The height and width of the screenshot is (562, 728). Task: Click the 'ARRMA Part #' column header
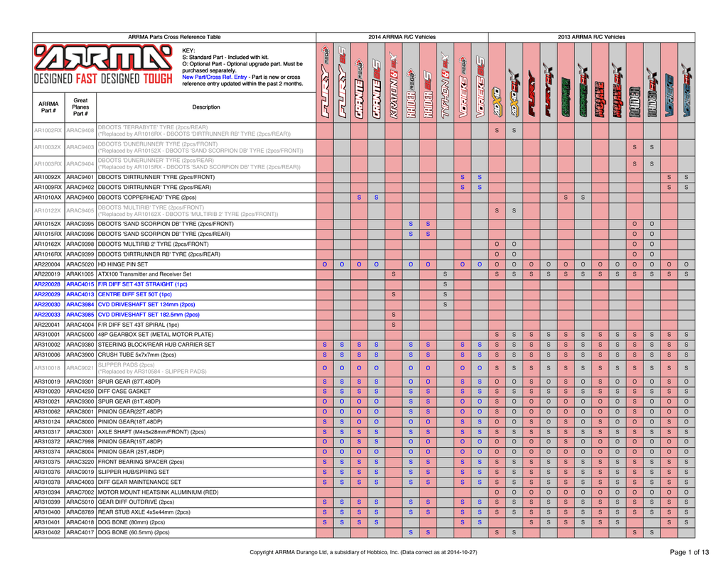pos(48,107)
